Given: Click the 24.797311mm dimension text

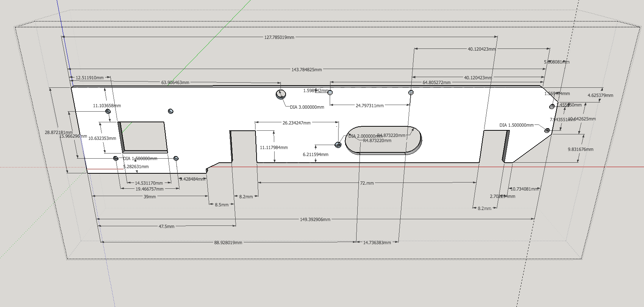Looking at the screenshot, I should (x=369, y=106).
